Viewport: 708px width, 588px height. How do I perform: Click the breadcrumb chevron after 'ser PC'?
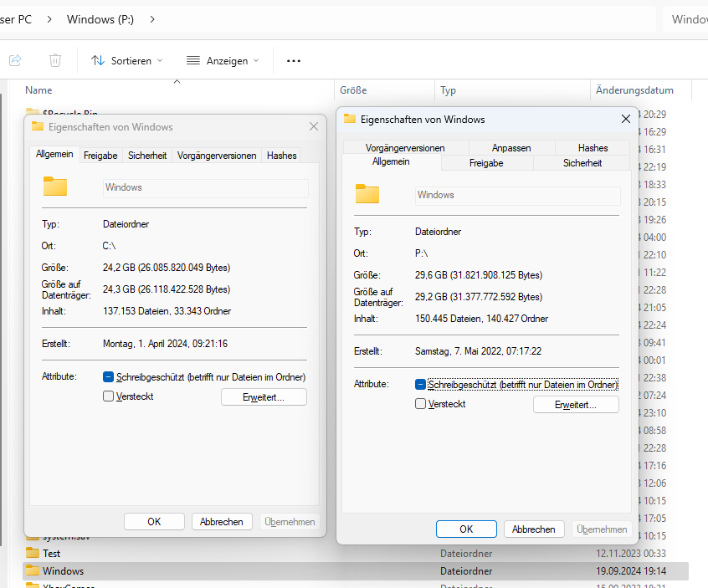(x=49, y=19)
